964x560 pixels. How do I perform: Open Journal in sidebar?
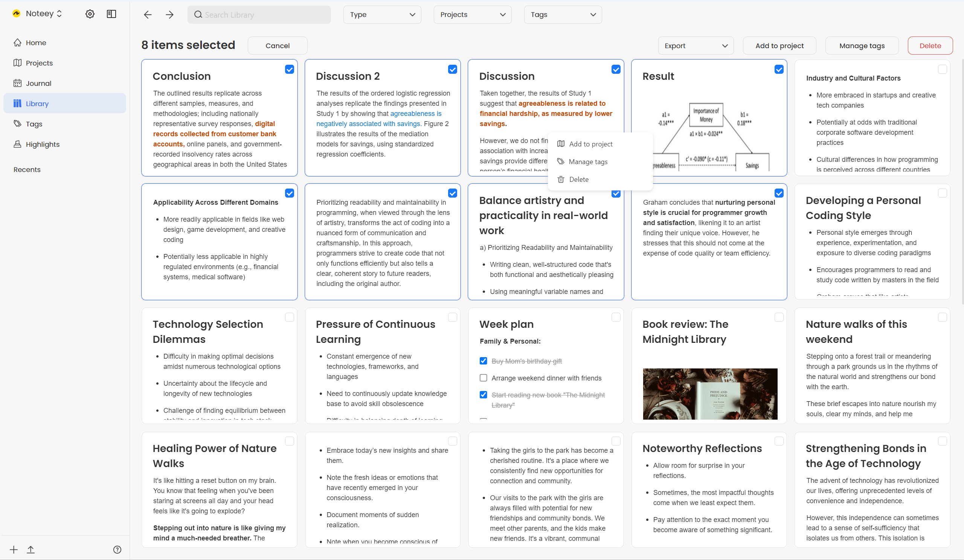[65, 83]
